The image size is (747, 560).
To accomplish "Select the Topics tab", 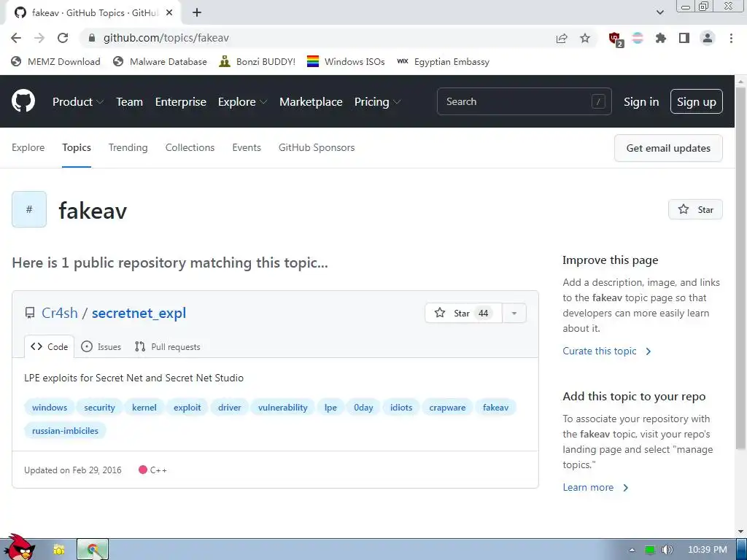I will (x=76, y=147).
